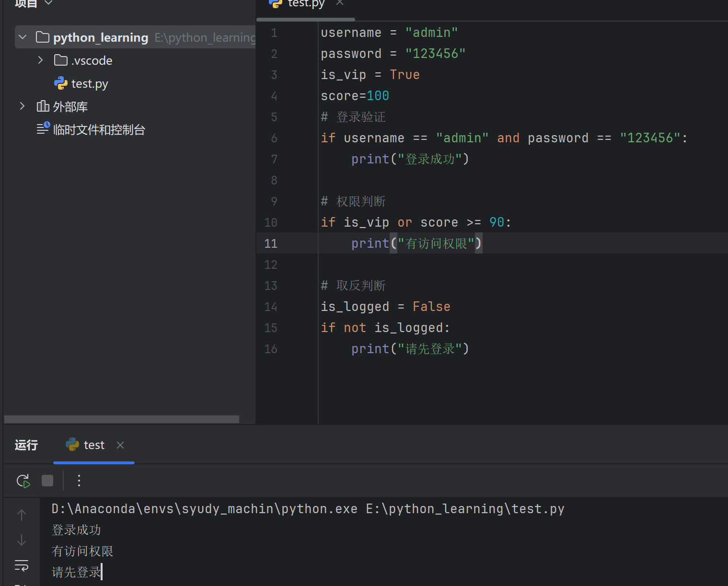Rerun the test script
The height and width of the screenshot is (586, 728).
(23, 481)
